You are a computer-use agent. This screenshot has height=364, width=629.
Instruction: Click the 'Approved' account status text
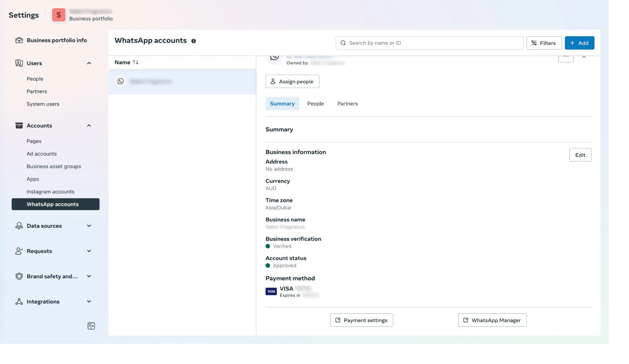point(284,266)
